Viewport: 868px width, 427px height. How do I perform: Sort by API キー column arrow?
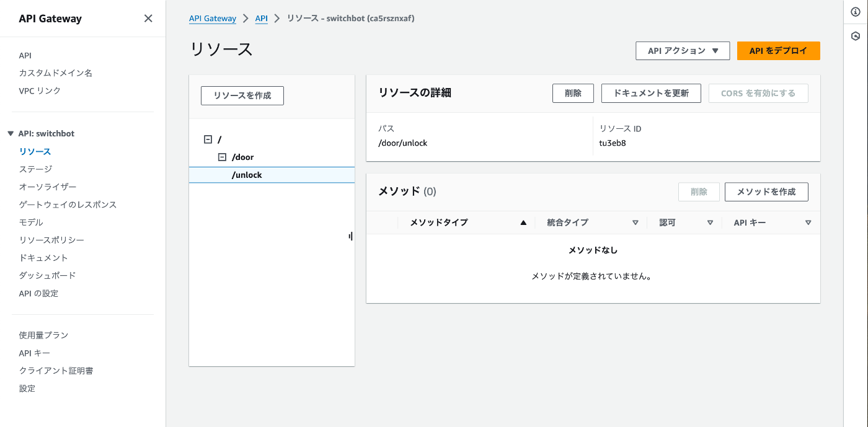pyautogui.click(x=808, y=222)
